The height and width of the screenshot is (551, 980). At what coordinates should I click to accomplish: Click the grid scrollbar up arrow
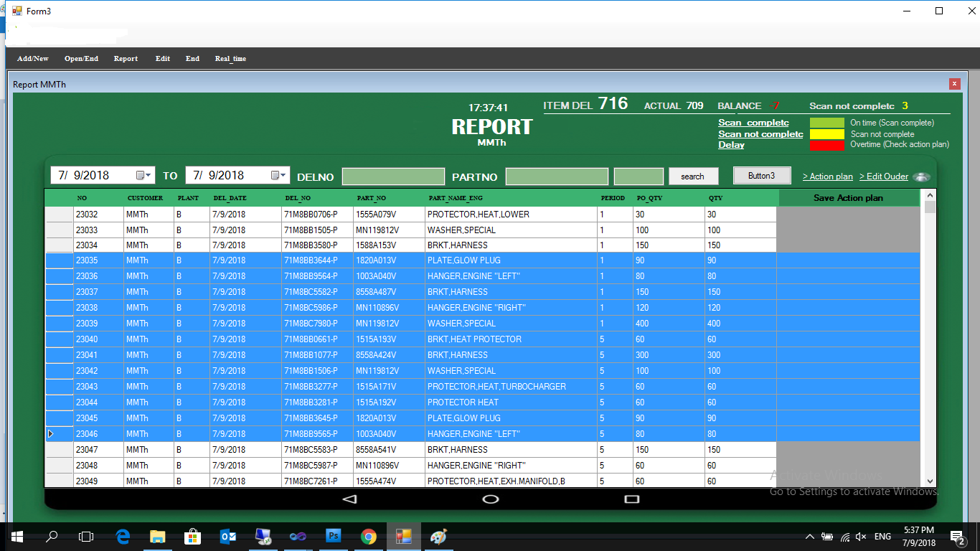point(930,195)
